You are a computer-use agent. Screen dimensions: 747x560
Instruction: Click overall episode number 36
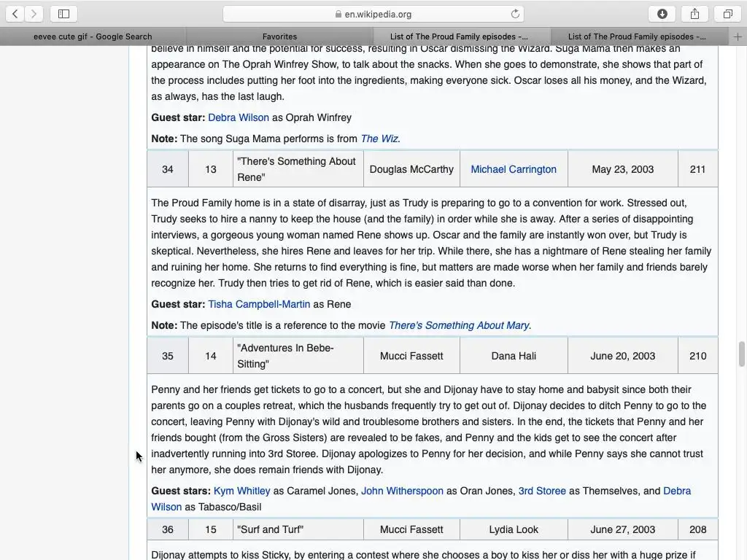tap(168, 529)
